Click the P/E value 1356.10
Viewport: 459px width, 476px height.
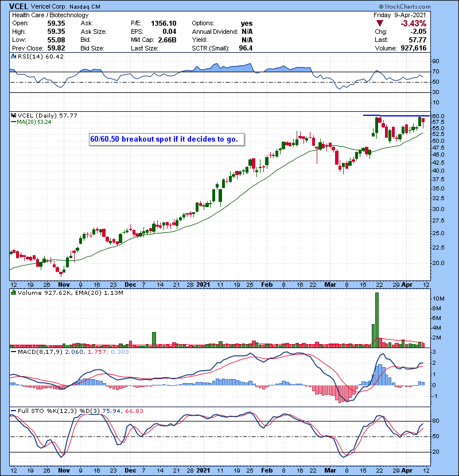pyautogui.click(x=164, y=24)
